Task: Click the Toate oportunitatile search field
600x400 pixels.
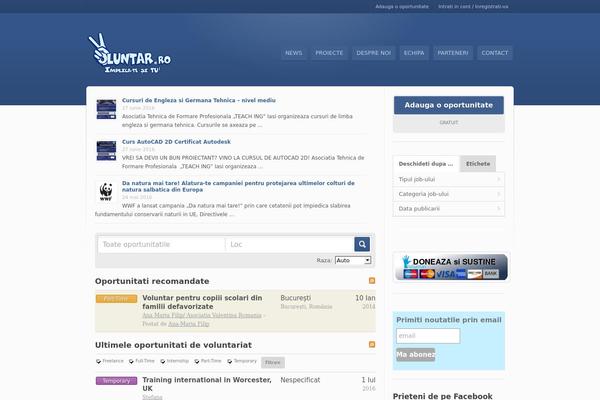Action: click(x=161, y=244)
